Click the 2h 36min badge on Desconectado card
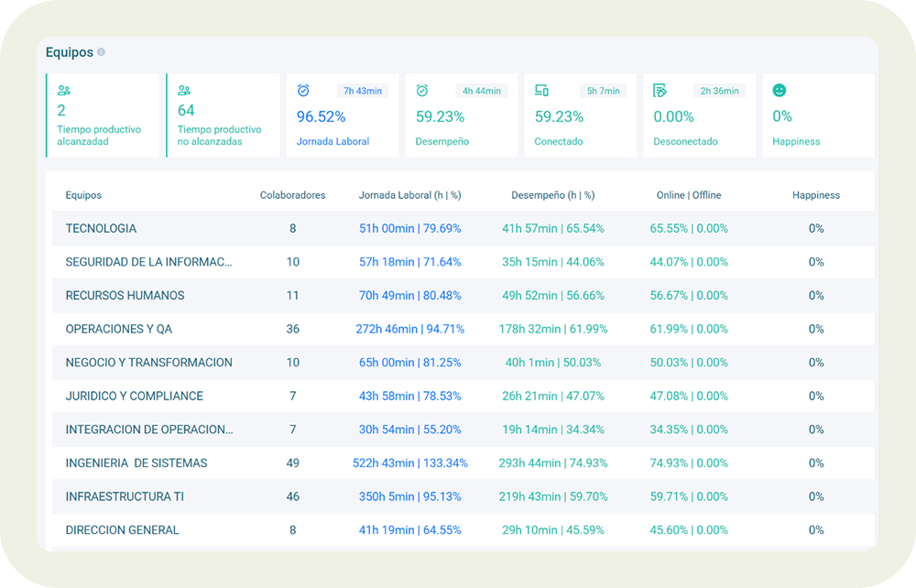Viewport: 916px width, 588px height. (x=719, y=91)
